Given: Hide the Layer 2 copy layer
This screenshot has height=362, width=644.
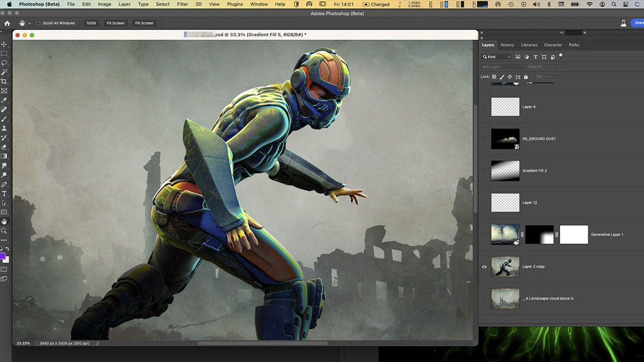Looking at the screenshot, I should click(484, 266).
